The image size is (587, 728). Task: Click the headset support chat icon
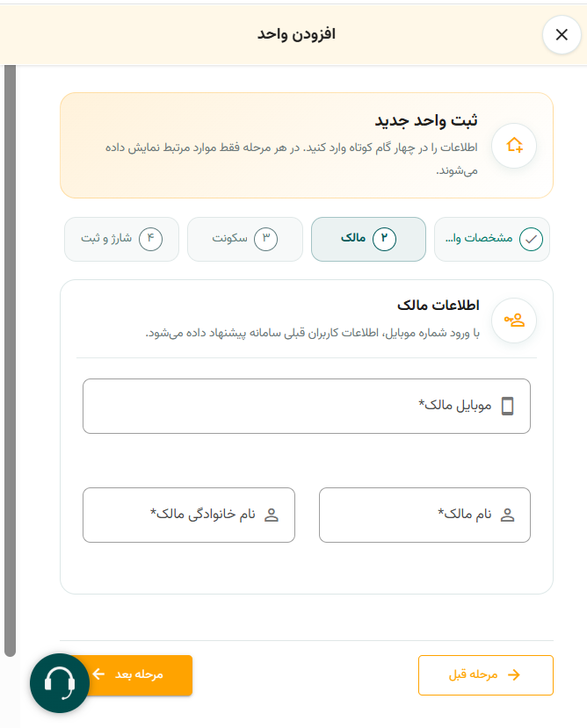pos(60,683)
